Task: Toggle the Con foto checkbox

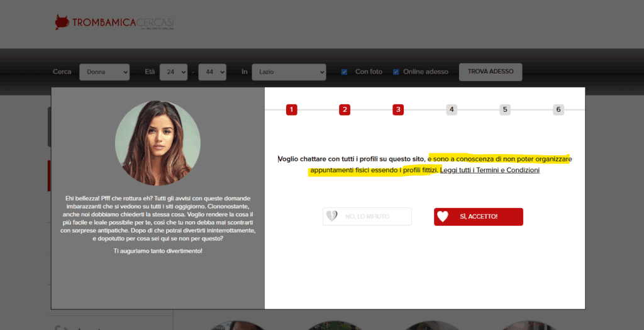Action: (x=344, y=72)
